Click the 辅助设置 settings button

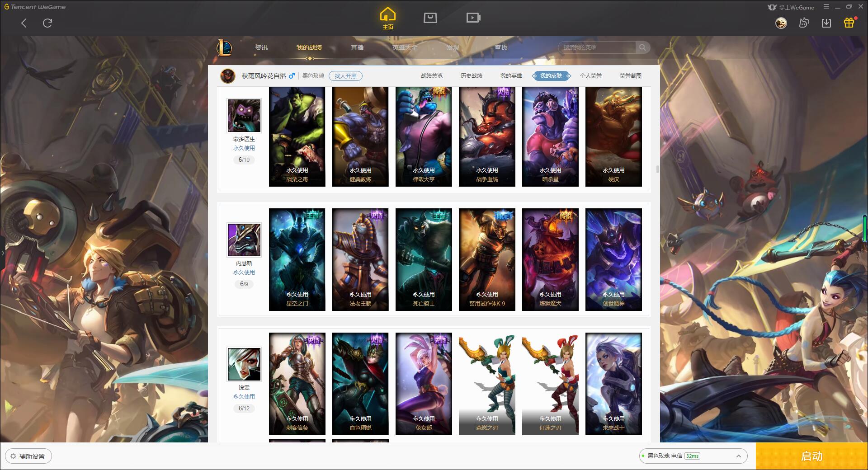pyautogui.click(x=28, y=456)
